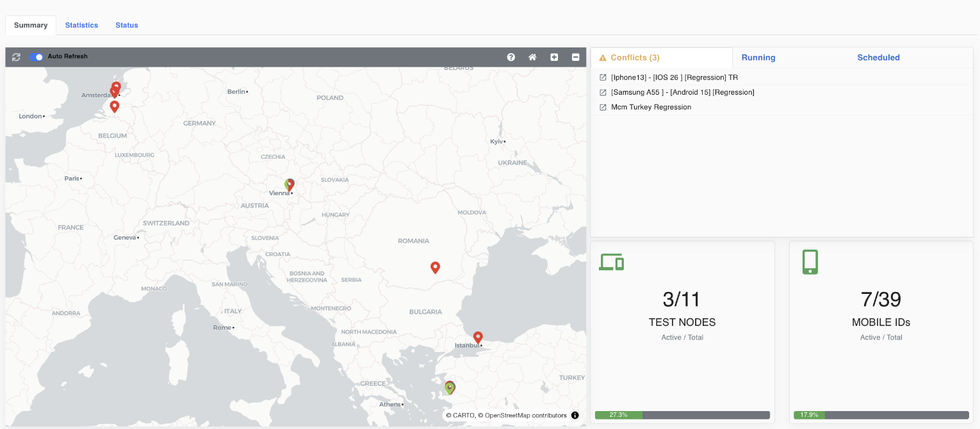
Task: Reset the map with the home icon
Action: pyautogui.click(x=532, y=57)
